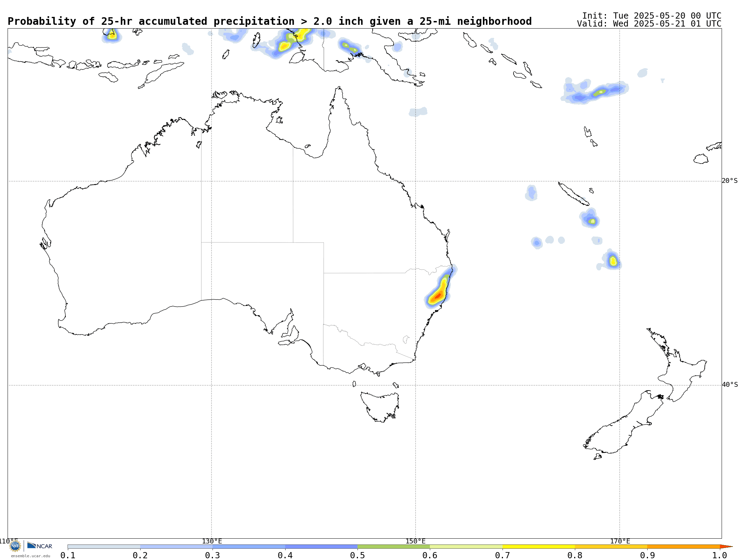Click the plot title about accumulated precipitation
The width and height of the screenshot is (744, 560).
[x=270, y=21]
